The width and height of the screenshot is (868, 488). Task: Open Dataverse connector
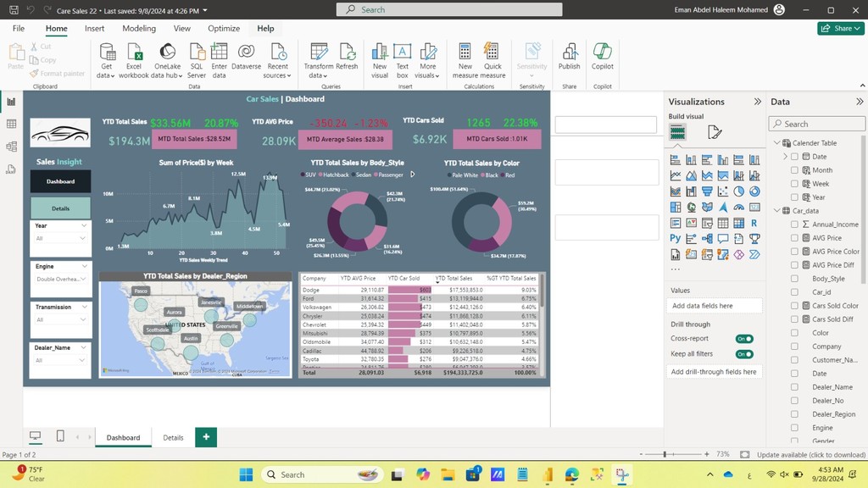(x=247, y=57)
